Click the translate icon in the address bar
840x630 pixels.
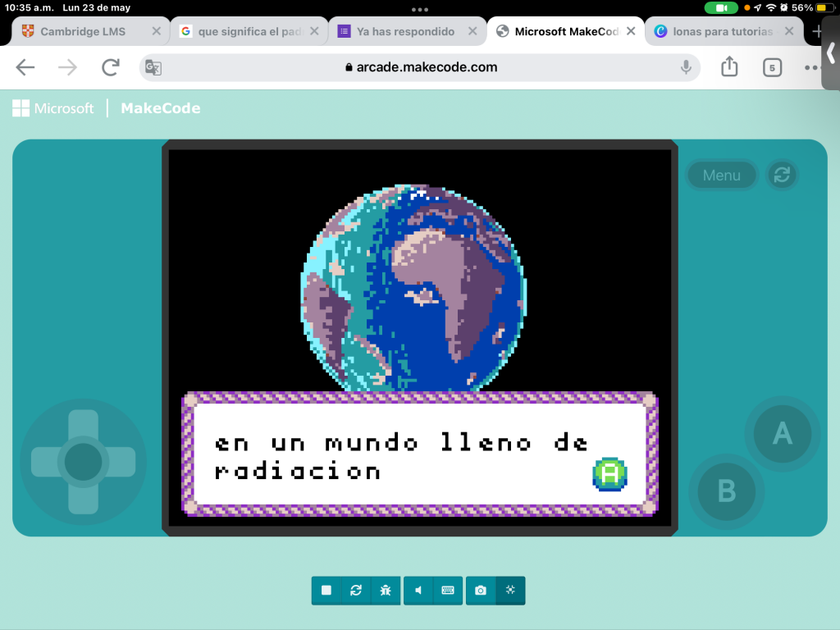click(153, 67)
